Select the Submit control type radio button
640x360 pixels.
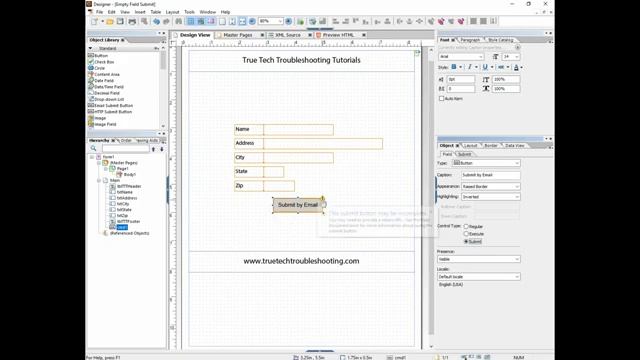point(466,242)
